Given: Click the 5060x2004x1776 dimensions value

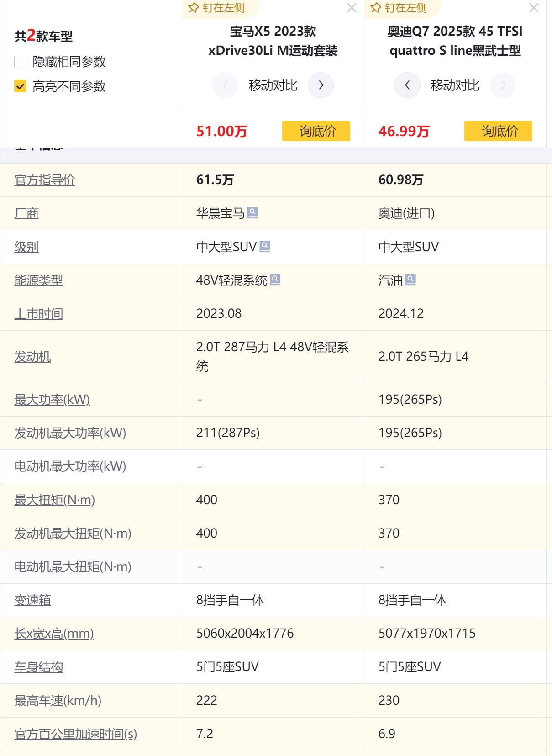Looking at the screenshot, I should [x=245, y=634].
